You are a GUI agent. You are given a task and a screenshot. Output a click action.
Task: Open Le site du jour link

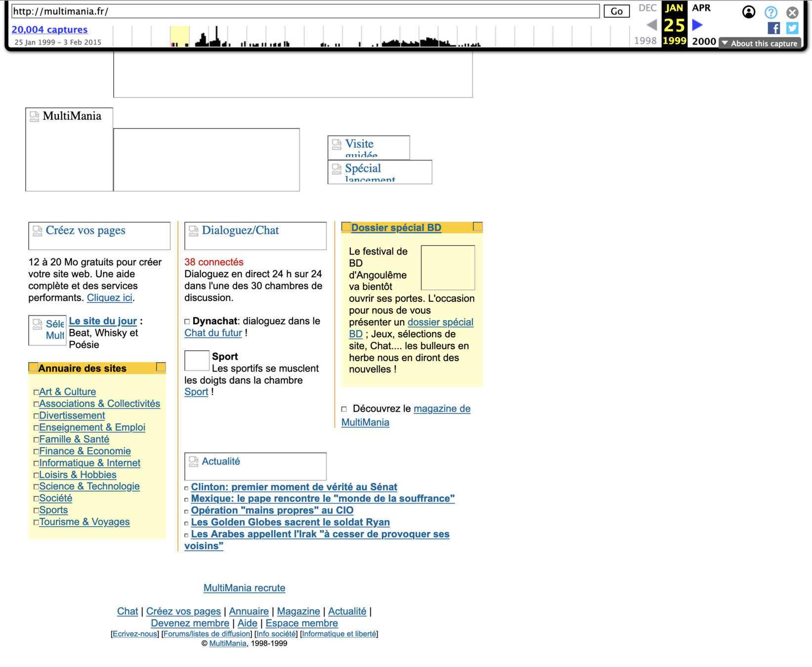coord(103,321)
